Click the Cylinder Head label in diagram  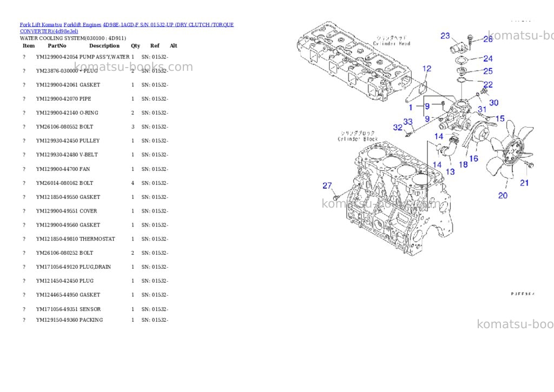(392, 41)
